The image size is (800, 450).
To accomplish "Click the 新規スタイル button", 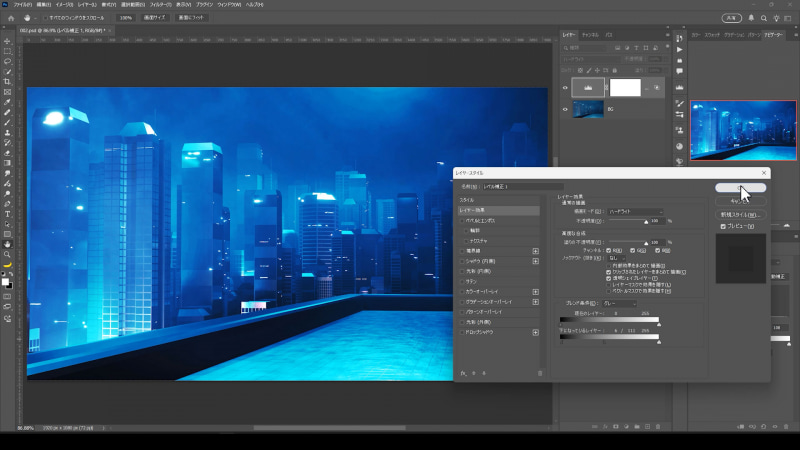I will tap(740, 215).
